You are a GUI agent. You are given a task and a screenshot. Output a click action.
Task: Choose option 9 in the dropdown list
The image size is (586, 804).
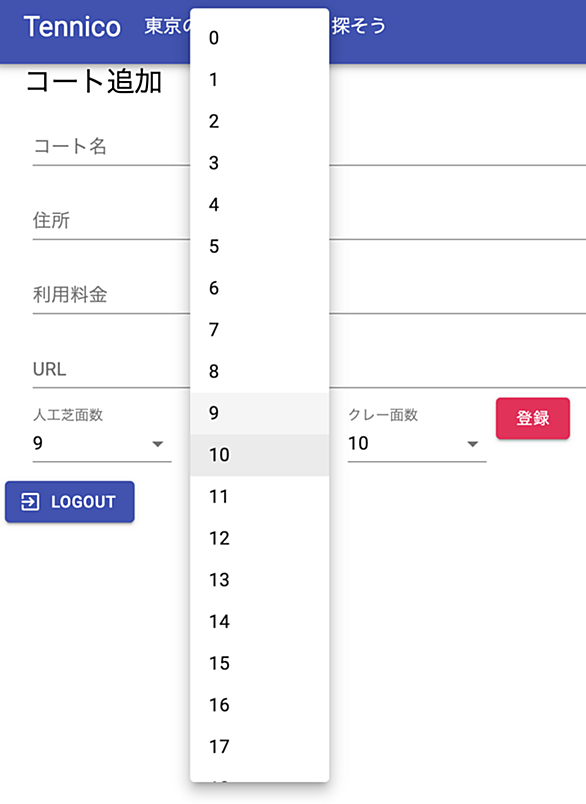pos(259,413)
